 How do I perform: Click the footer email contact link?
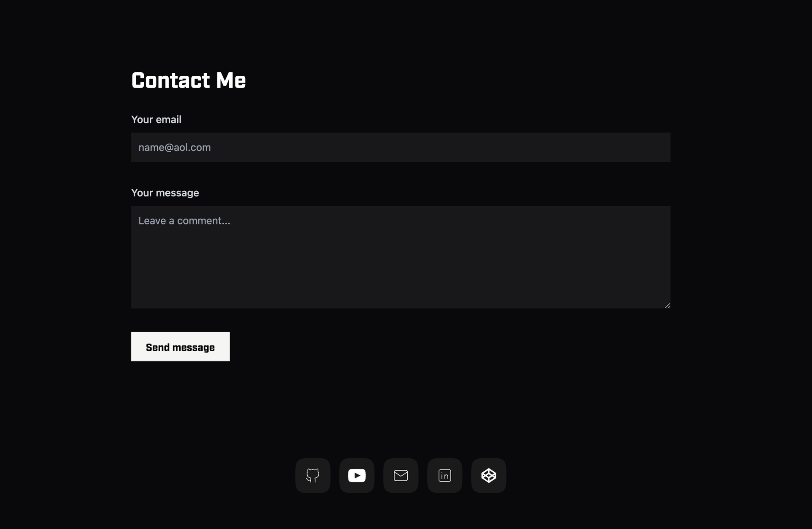pyautogui.click(x=401, y=475)
